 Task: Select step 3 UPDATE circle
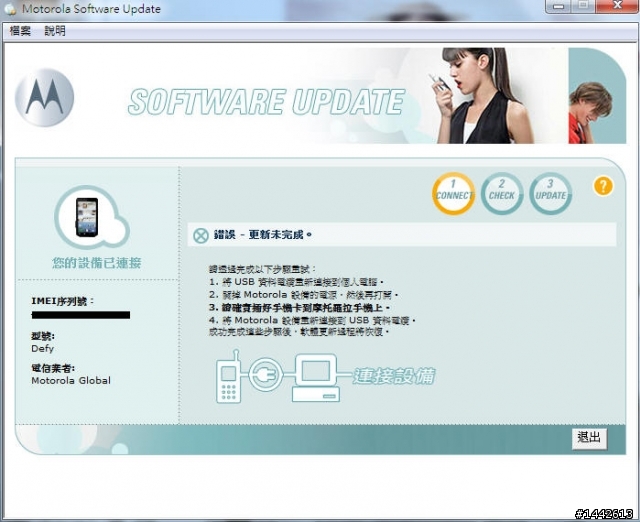pos(550,193)
